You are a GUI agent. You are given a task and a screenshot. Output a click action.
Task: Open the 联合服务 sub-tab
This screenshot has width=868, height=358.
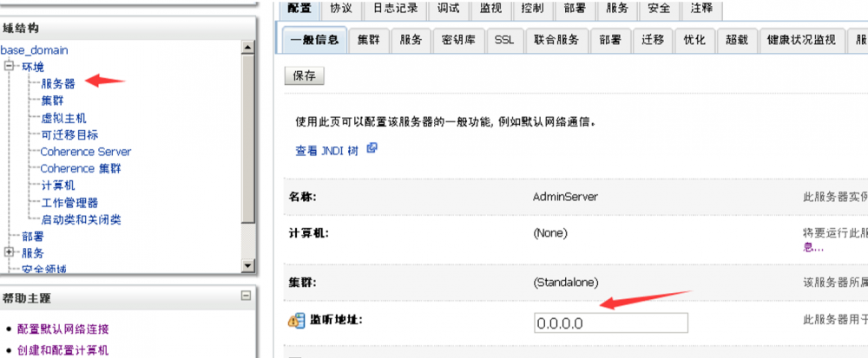pos(556,41)
